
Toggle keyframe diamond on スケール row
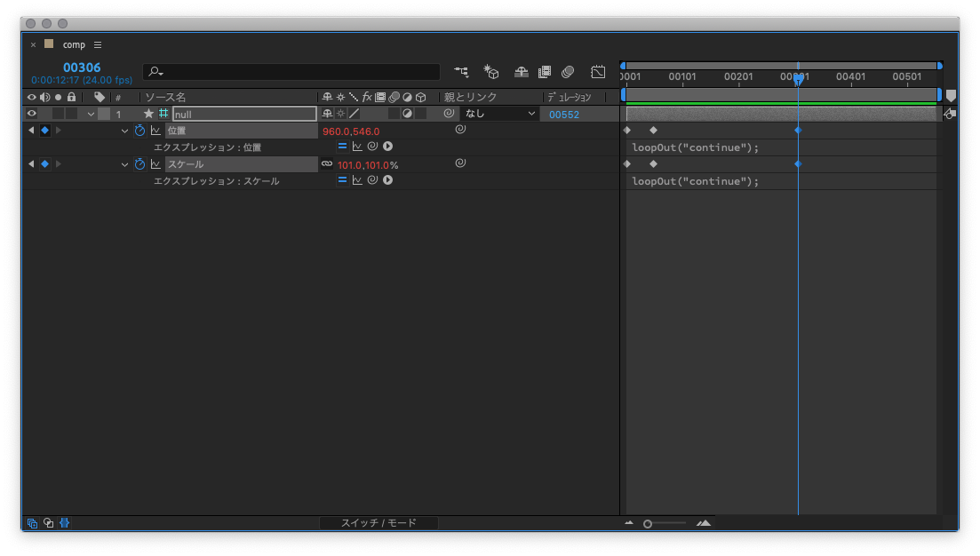[45, 164]
